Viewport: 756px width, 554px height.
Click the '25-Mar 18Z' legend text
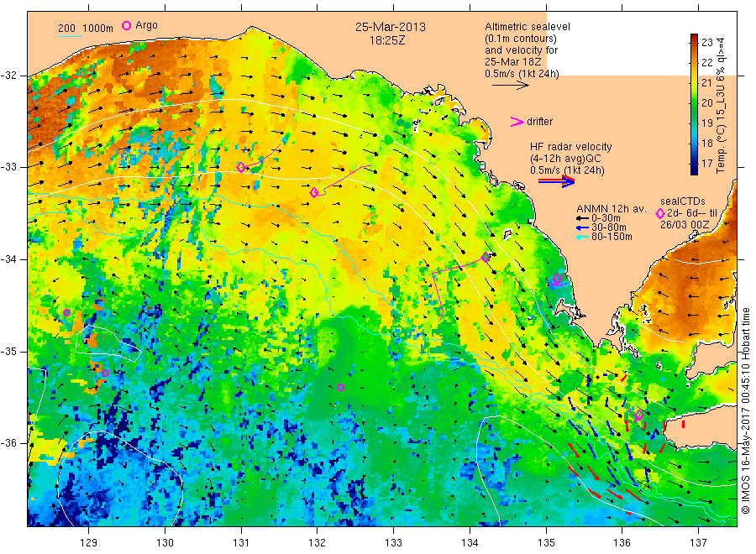point(513,62)
